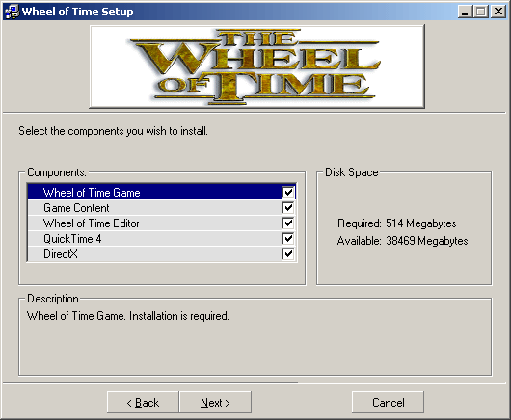Screen dimensions: 511x420
Task: Select the DirectX list item
Action: point(162,254)
